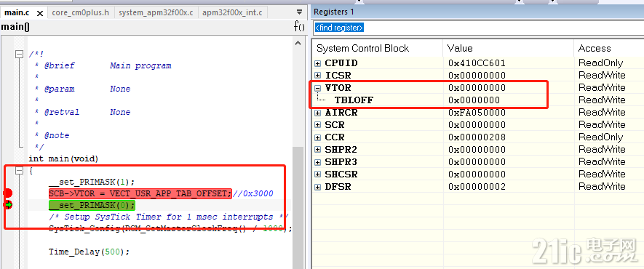Viewport: 644px width, 269px height.
Task: Collapse the VTOR register
Action: [318, 88]
